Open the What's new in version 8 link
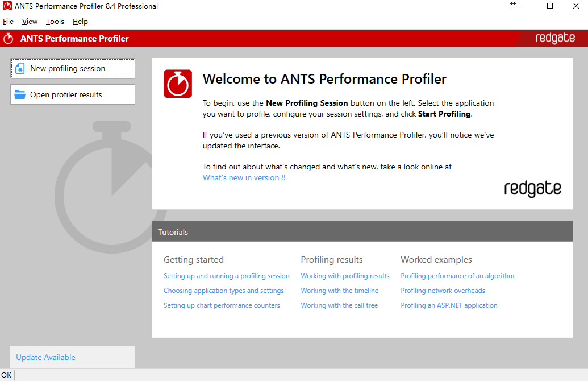Viewport: 588px width, 381px height. [x=244, y=177]
